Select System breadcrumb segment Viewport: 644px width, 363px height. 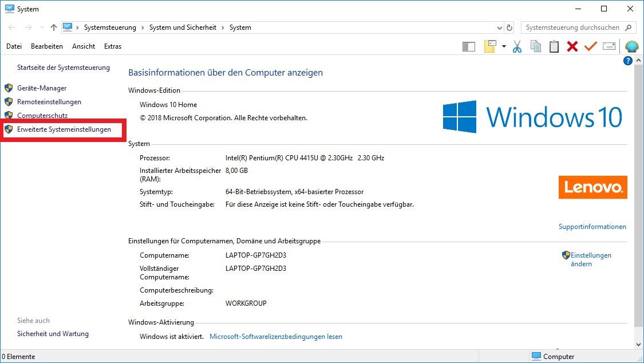(240, 27)
